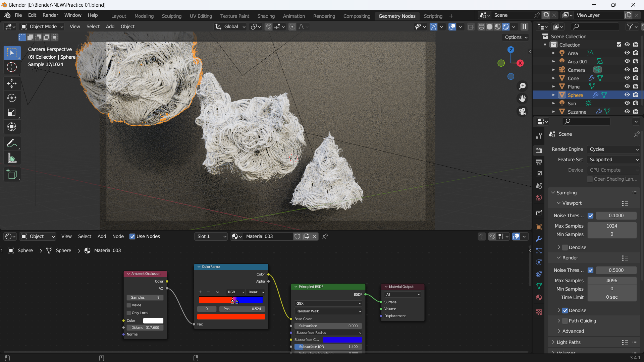Select the Rotate tool icon
The width and height of the screenshot is (644, 362).
(11, 98)
